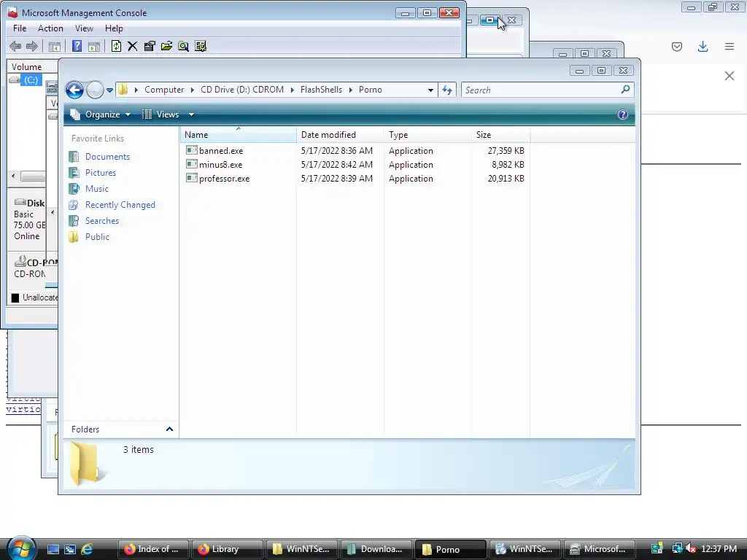Click the Refresh icon in MMC toolbar

[x=116, y=46]
